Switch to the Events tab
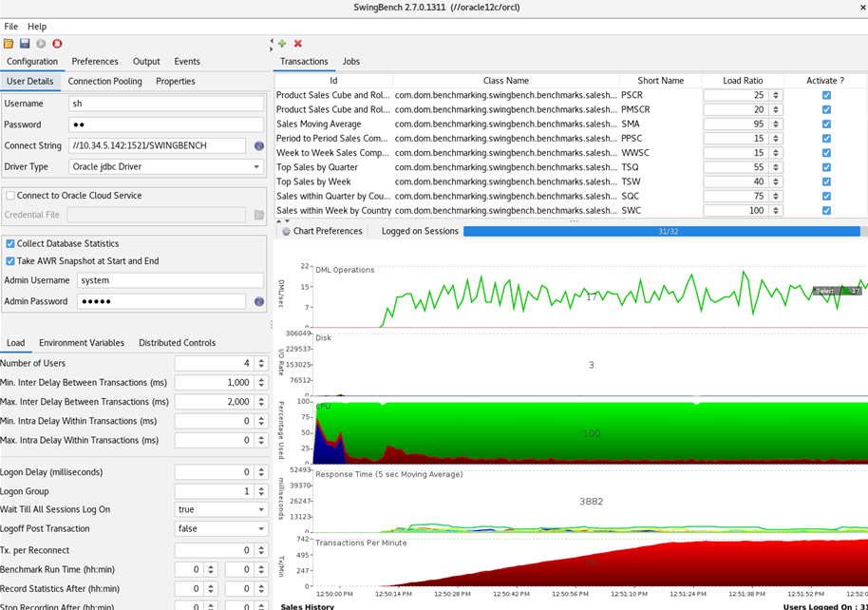868x610 pixels. point(187,62)
